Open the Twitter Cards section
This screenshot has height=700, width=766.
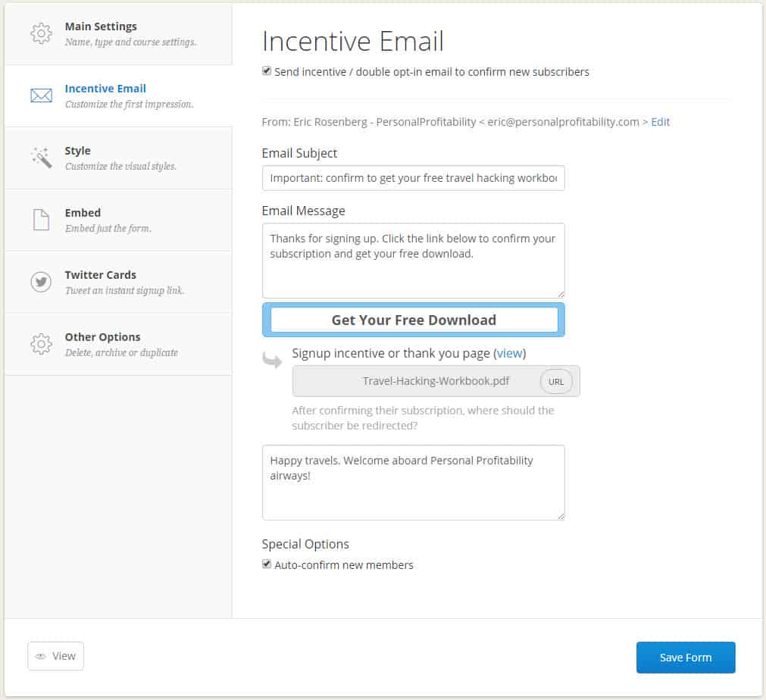tap(100, 274)
